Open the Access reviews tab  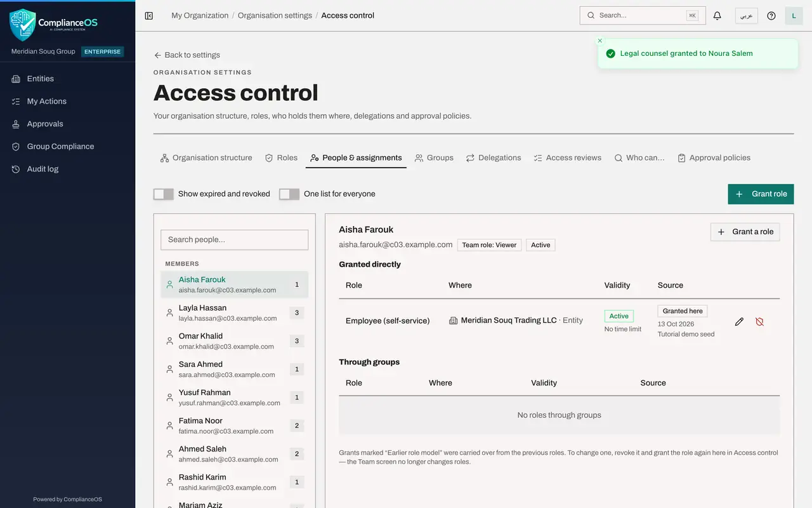(567, 158)
